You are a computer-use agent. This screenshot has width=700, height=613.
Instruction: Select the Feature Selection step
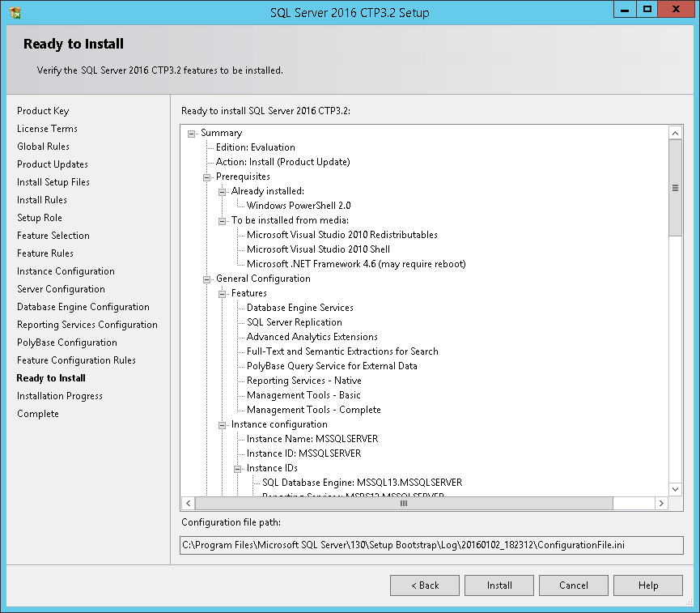[53, 236]
